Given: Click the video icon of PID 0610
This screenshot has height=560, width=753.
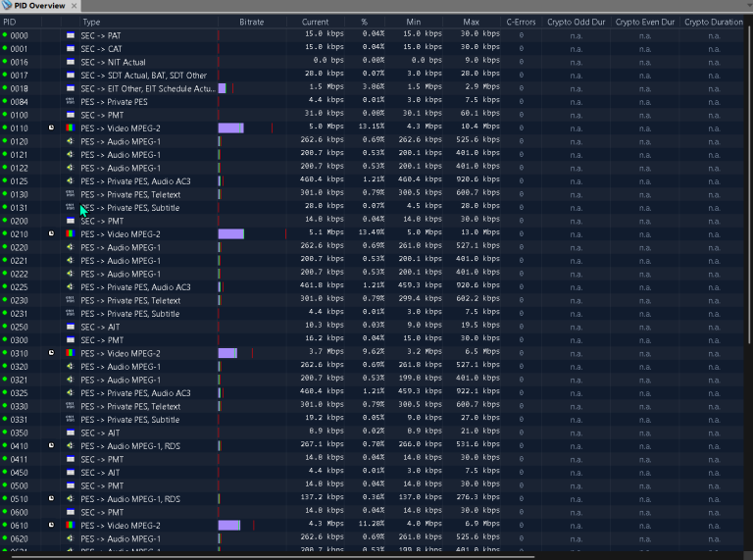Looking at the screenshot, I should pyautogui.click(x=71, y=525).
